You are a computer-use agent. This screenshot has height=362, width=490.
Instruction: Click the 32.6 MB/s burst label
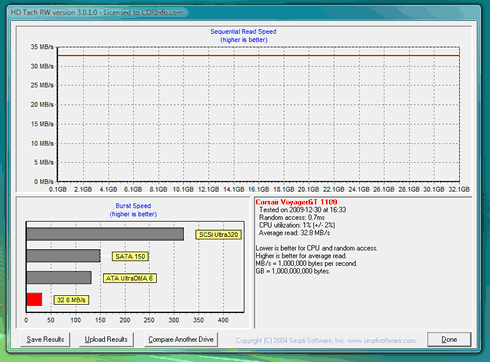pyautogui.click(x=71, y=300)
